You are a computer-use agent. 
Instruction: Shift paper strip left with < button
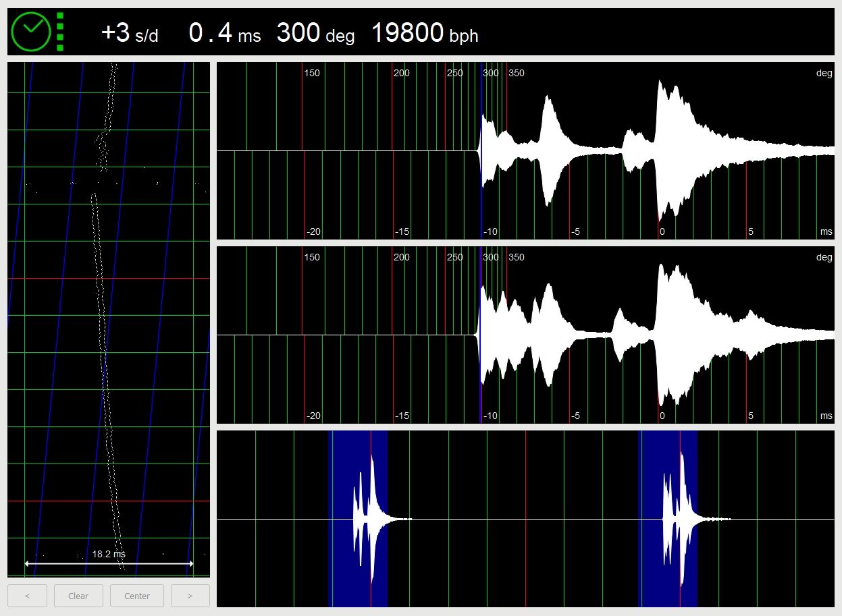(x=27, y=596)
